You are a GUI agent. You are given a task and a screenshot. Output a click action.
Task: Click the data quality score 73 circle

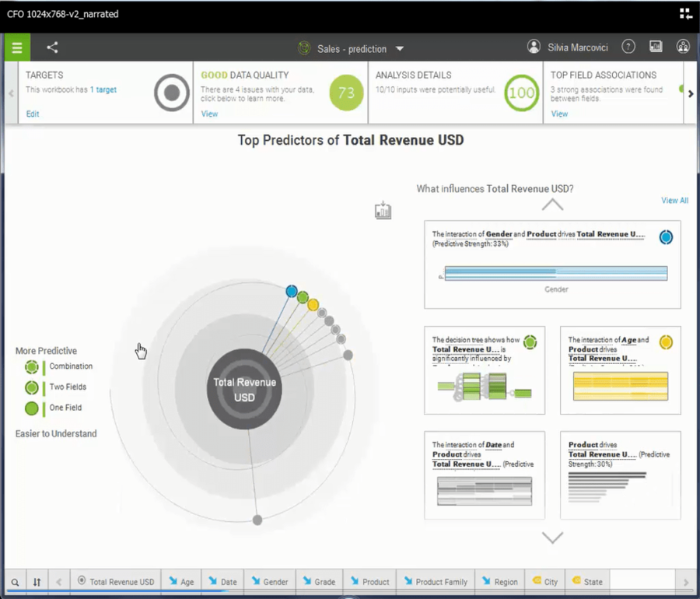pos(346,94)
